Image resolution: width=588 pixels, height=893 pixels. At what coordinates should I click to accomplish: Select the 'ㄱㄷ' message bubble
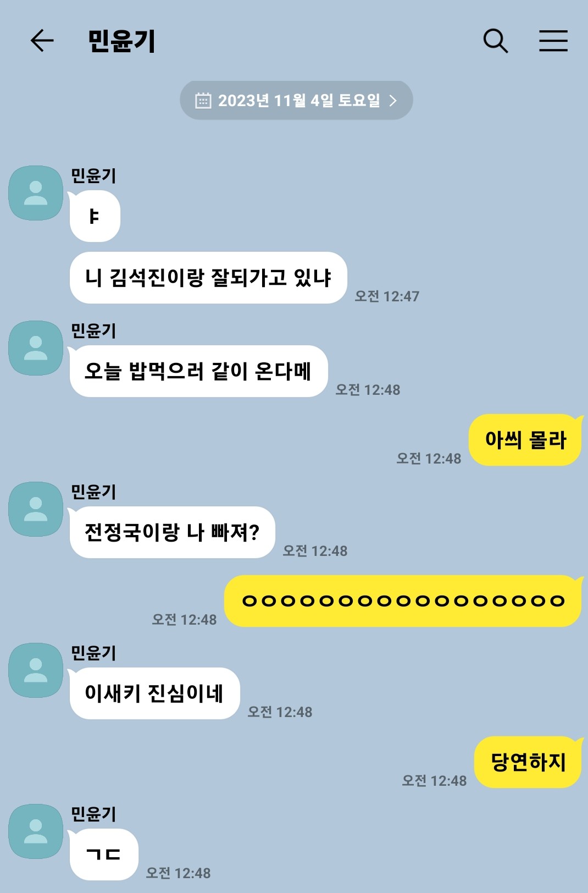tap(104, 855)
